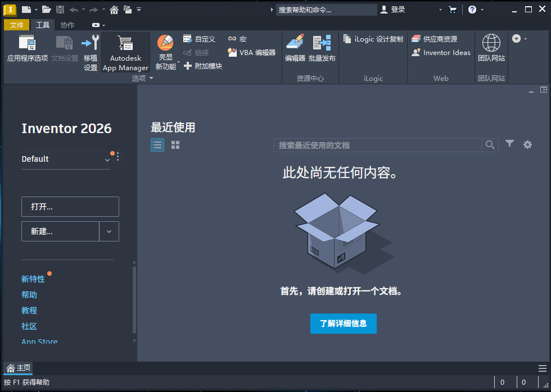Switch recent documents to grid view

coord(175,144)
